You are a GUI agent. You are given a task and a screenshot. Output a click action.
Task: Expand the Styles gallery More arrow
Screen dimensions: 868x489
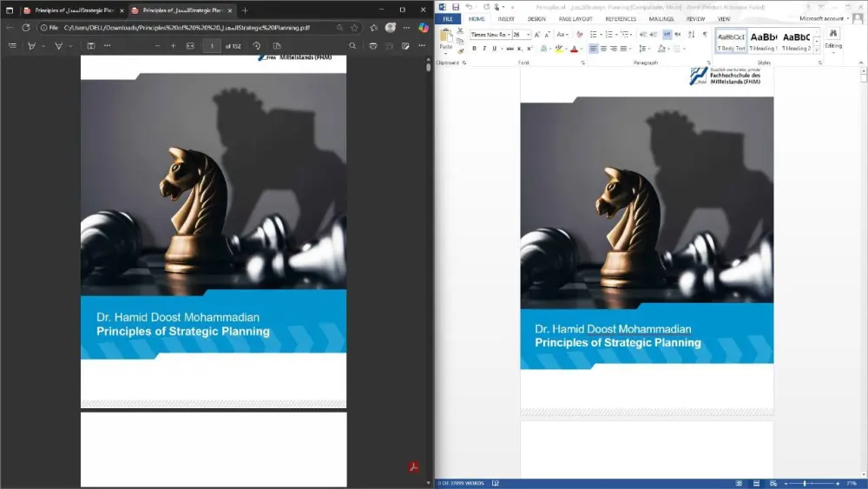click(817, 50)
